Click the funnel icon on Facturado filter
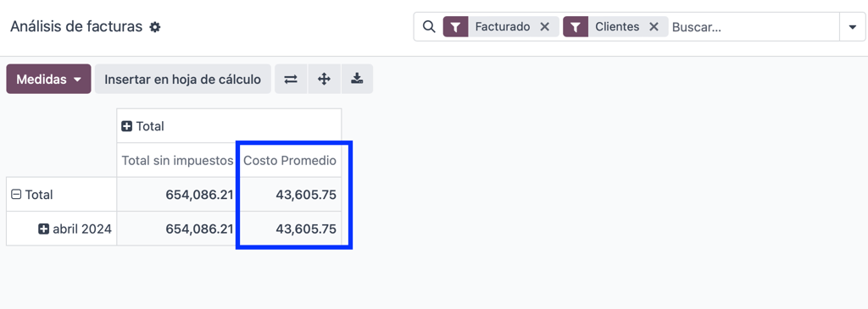Screen dimensions: 868x309 click(455, 26)
